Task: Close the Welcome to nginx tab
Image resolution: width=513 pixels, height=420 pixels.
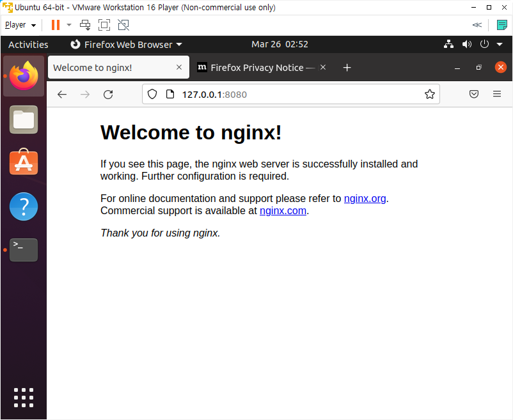Action: point(179,67)
